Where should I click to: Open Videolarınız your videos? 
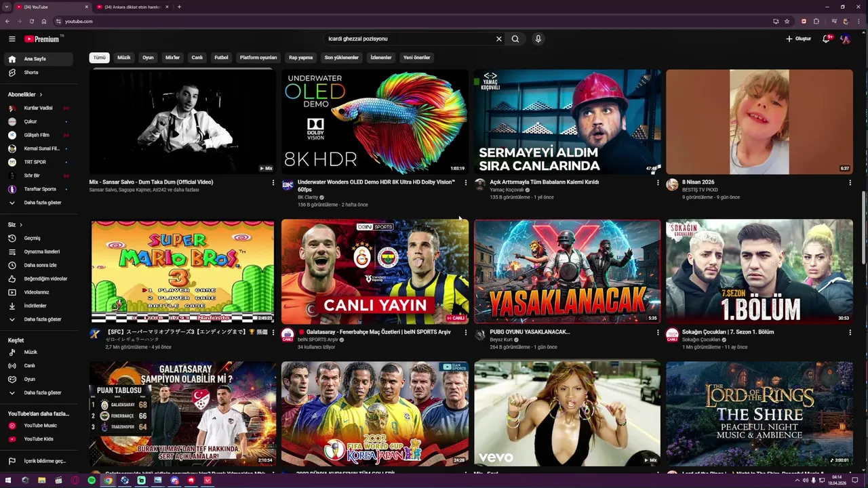[40, 292]
